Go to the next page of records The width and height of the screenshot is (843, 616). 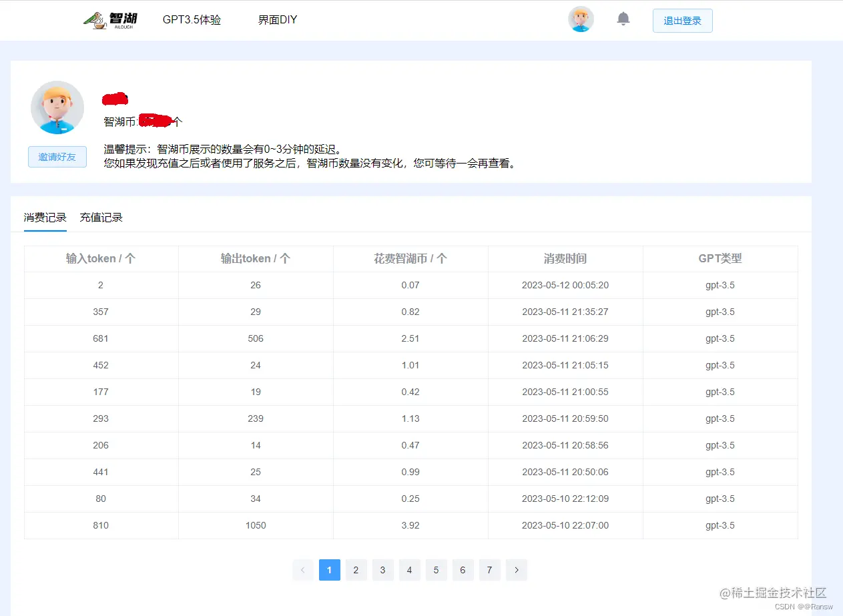coord(516,570)
